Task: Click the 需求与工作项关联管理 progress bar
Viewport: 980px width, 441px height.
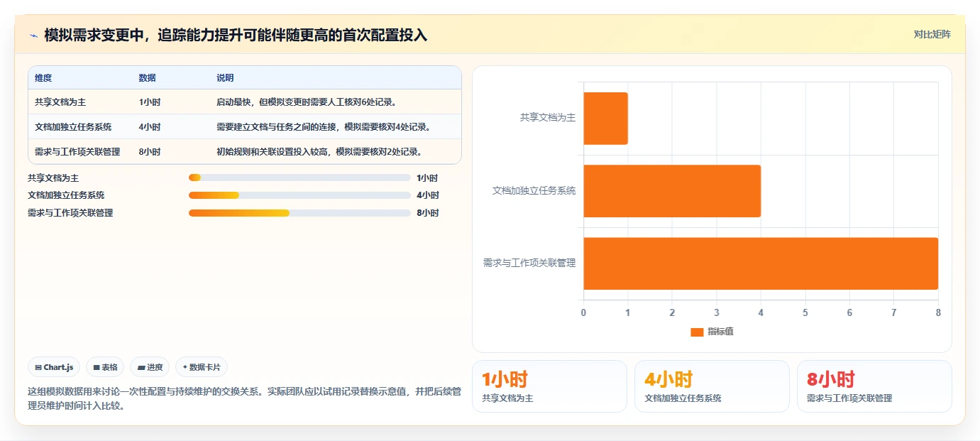Action: point(299,213)
